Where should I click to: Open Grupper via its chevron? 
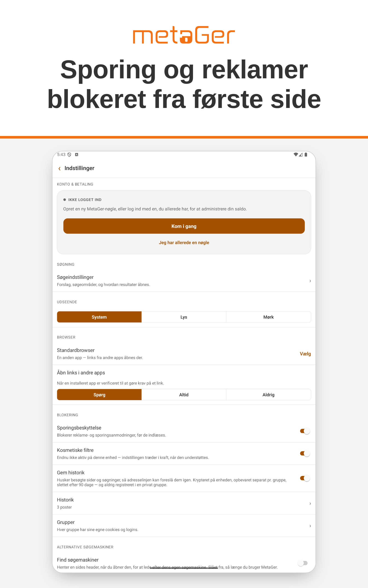coord(310,526)
